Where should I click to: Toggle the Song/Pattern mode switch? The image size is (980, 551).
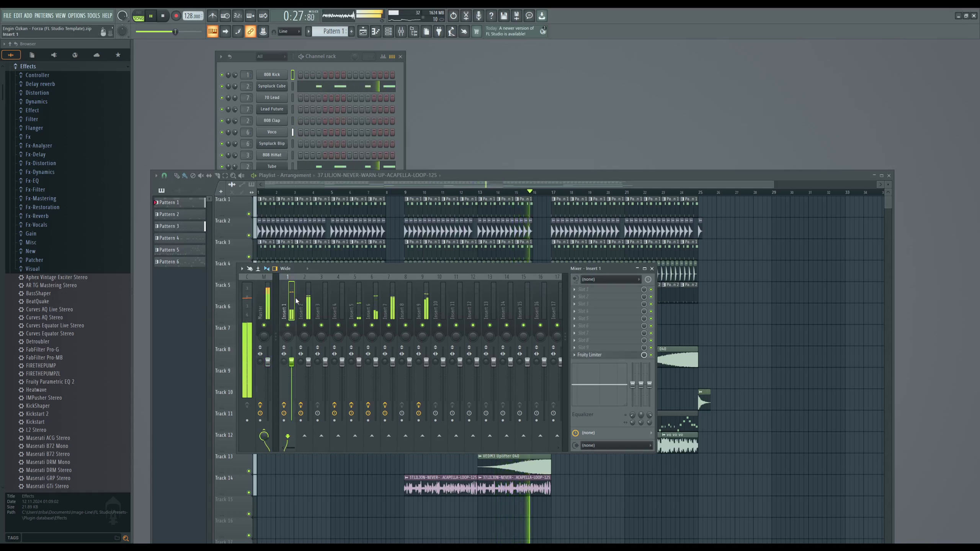[x=139, y=16]
